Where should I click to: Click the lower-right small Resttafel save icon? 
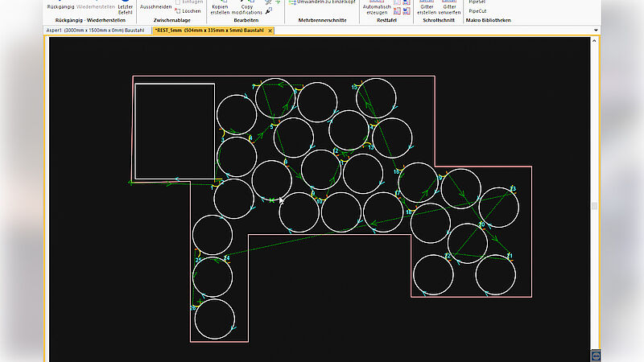(407, 11)
